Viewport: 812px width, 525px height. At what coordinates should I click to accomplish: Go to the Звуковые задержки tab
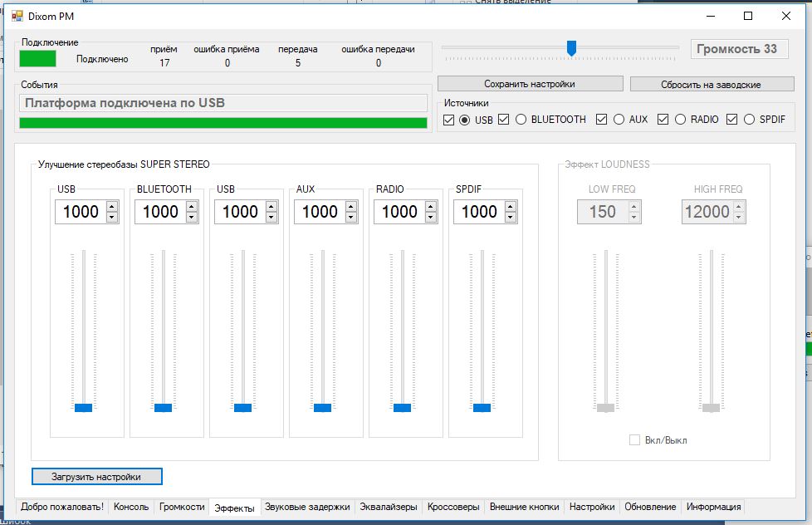(x=306, y=507)
